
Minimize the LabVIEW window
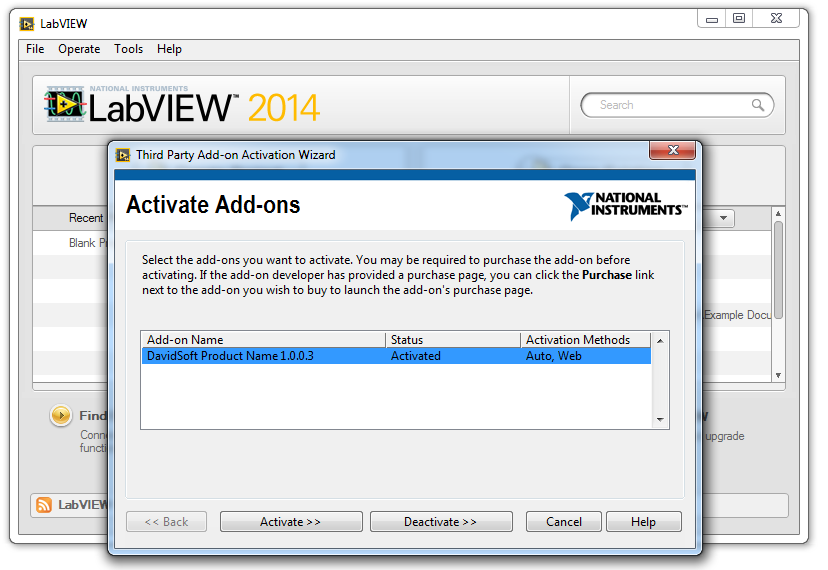click(712, 18)
